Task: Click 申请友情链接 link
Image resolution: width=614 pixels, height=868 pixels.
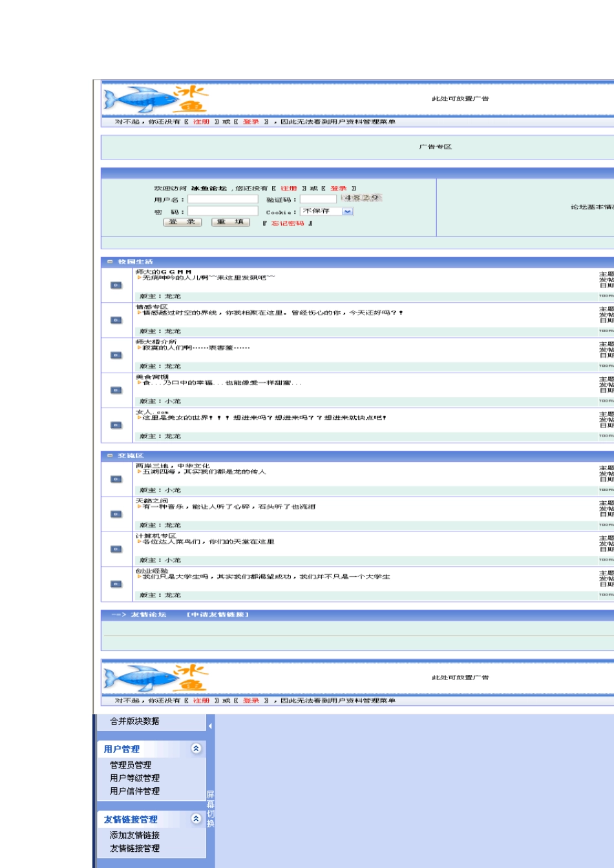Action: pos(218,614)
